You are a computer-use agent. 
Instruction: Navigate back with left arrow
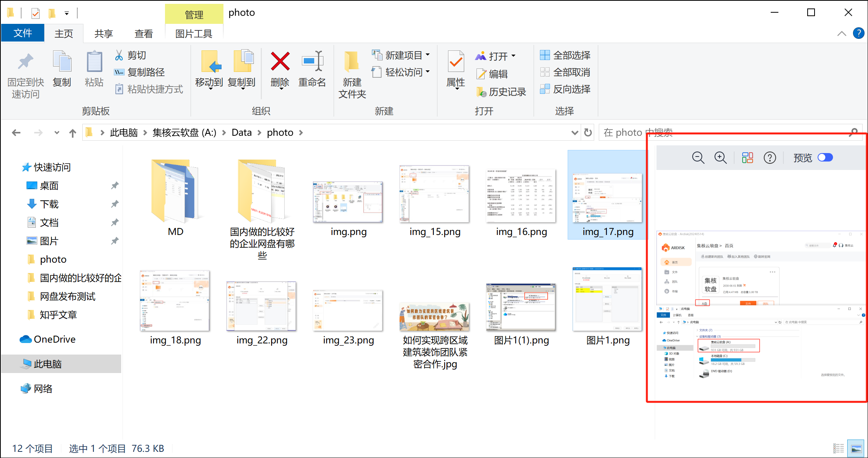coord(16,133)
